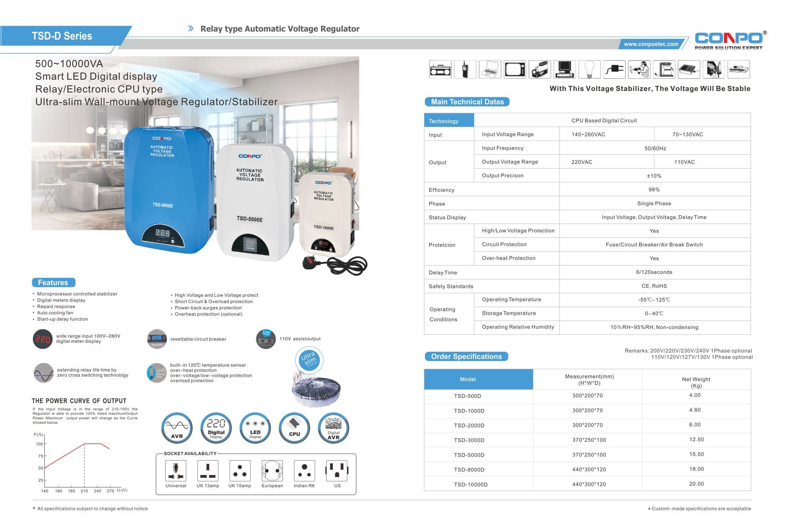Click the red 220 digital meter icon
The width and height of the screenshot is (785, 532).
43,339
